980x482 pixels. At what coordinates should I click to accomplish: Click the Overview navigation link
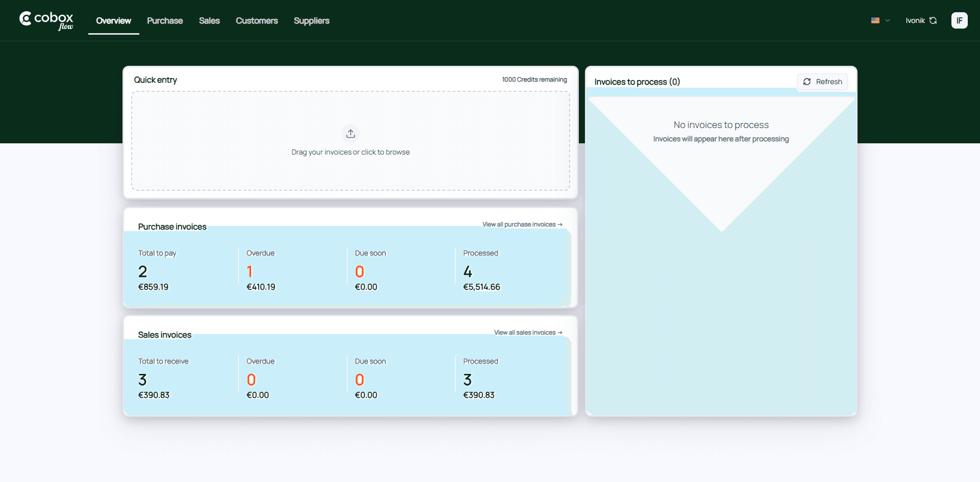(113, 20)
